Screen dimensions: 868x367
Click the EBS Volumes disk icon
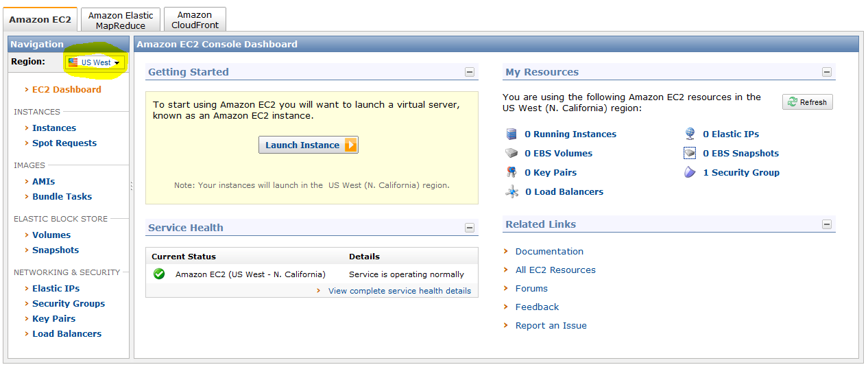(511, 154)
